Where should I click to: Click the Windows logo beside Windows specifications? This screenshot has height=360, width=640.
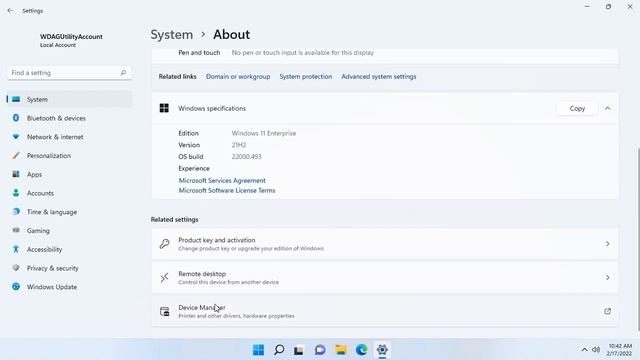[164, 108]
